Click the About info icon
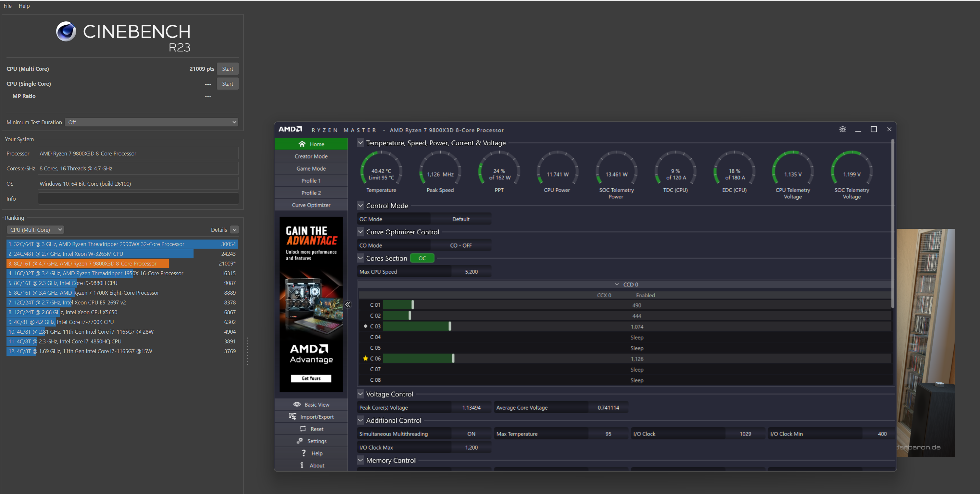The image size is (980, 494). click(x=302, y=465)
